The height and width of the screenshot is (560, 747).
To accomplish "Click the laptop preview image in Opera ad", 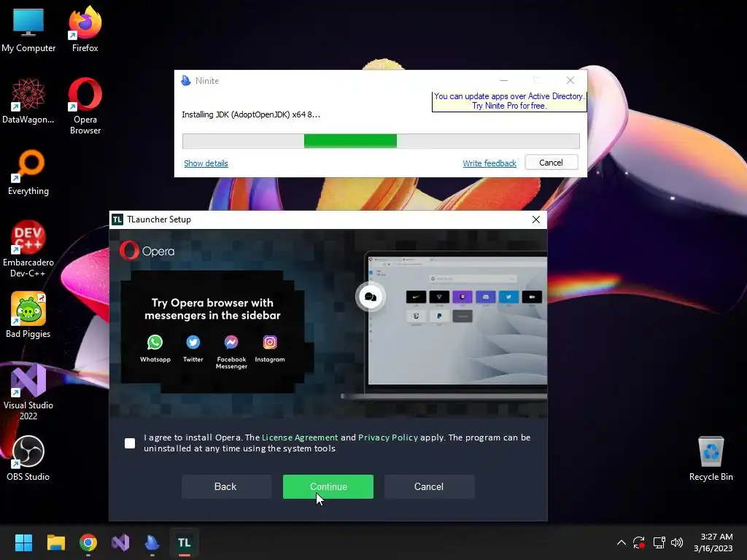I will tap(446, 326).
